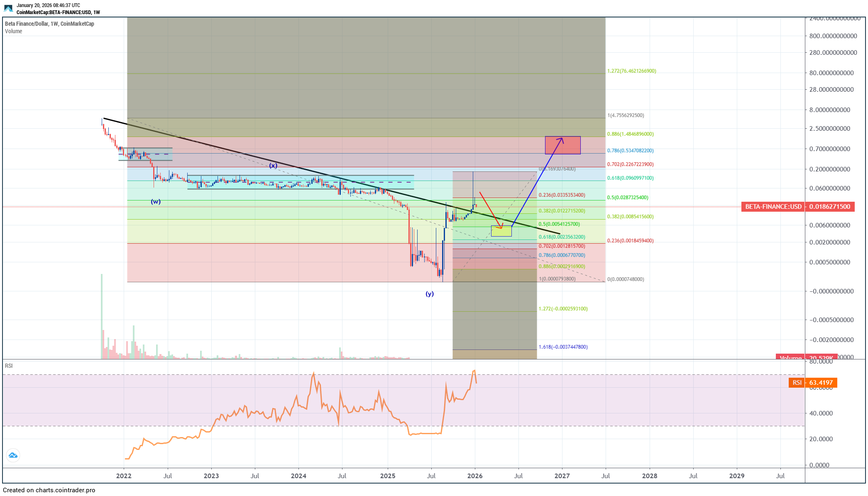This screenshot has width=868, height=496.
Task: Select the (w) wave label
Action: (156, 202)
